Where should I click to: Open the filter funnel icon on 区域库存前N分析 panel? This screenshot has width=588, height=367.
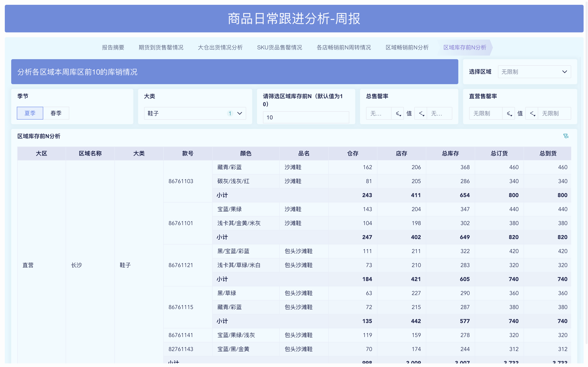coord(566,136)
